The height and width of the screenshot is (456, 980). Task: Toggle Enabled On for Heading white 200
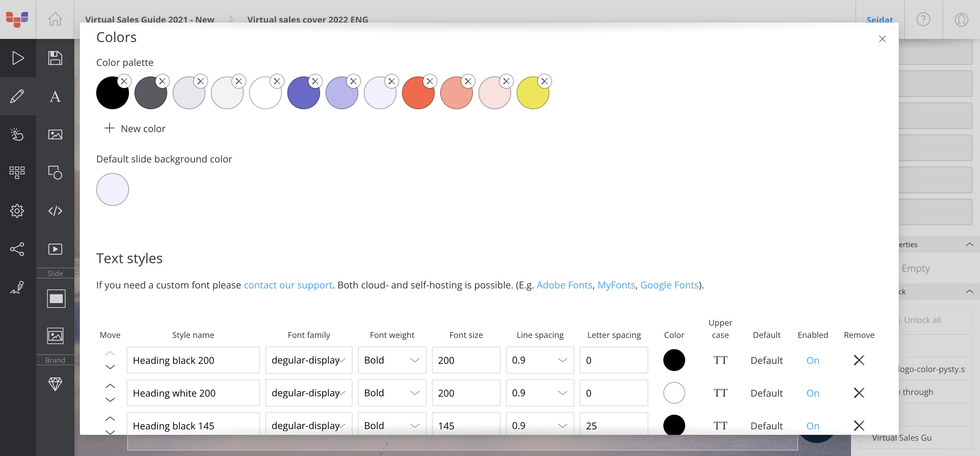813,393
